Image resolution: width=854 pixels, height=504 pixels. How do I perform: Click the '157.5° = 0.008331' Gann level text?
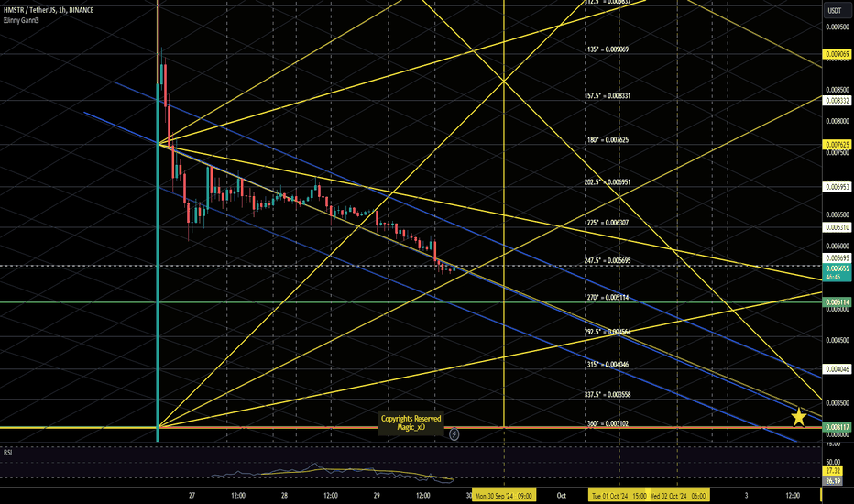click(x=608, y=96)
